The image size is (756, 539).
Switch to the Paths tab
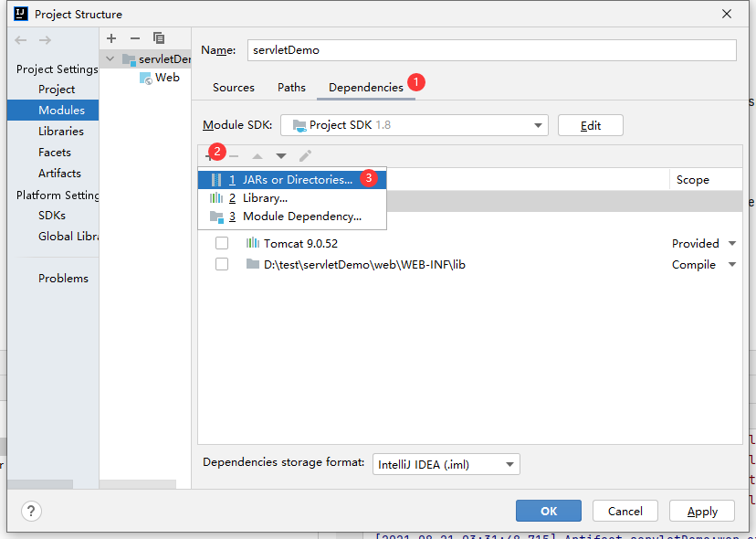click(x=291, y=88)
